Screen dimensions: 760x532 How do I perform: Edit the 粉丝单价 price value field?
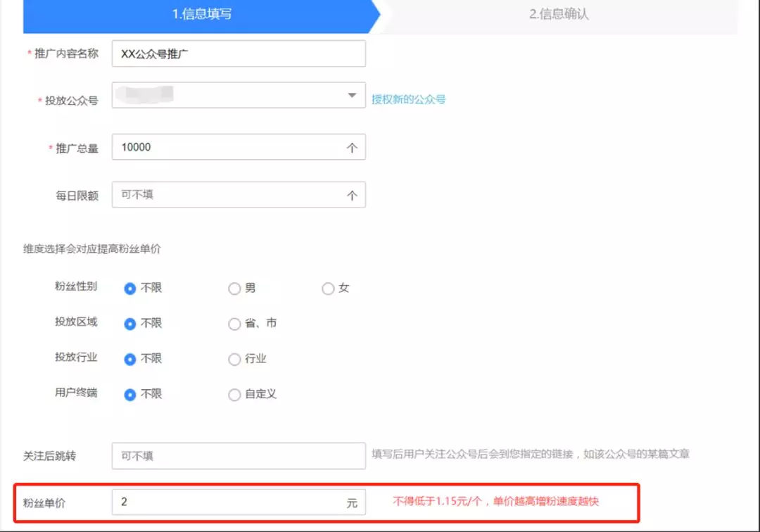coord(239,502)
